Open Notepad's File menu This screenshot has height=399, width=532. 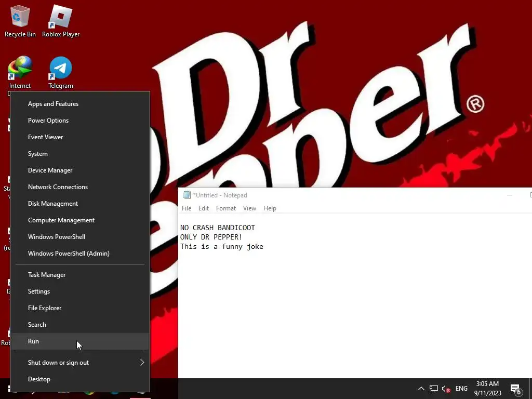coord(187,208)
